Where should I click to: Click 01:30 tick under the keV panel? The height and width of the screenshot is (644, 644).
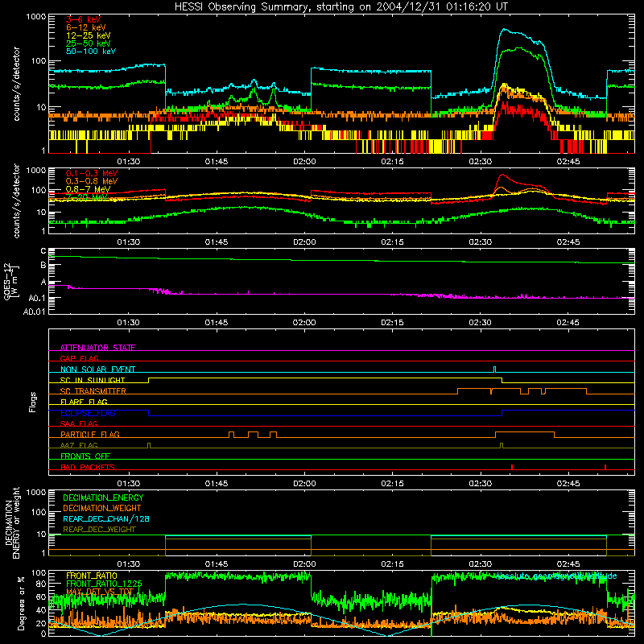click(129, 162)
